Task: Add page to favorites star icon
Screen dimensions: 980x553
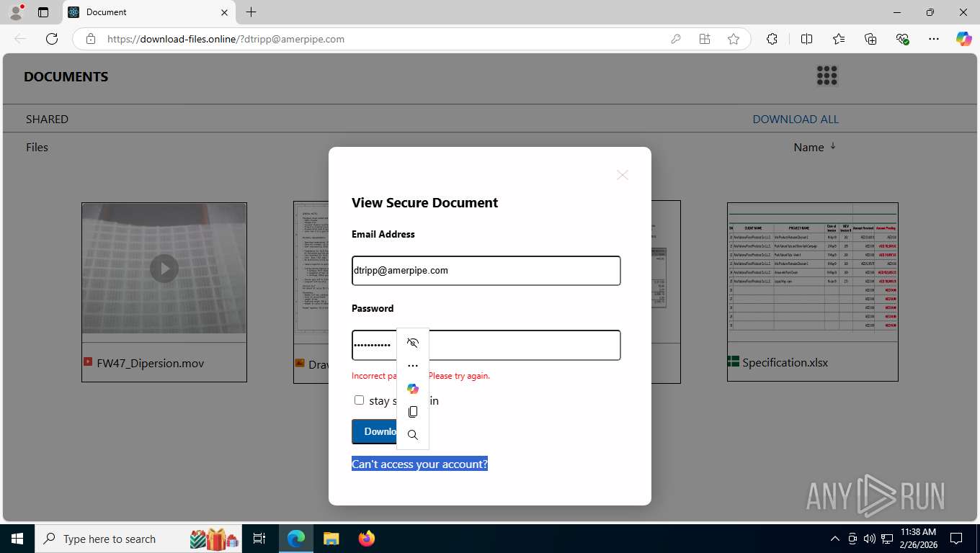Action: [734, 39]
